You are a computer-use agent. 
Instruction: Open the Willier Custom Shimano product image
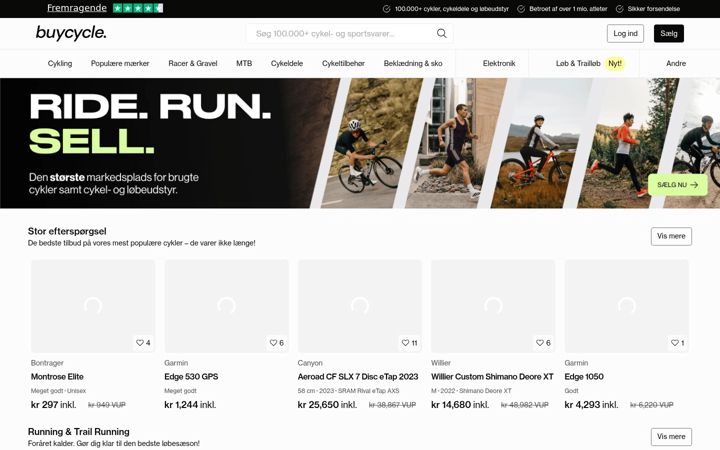click(493, 306)
